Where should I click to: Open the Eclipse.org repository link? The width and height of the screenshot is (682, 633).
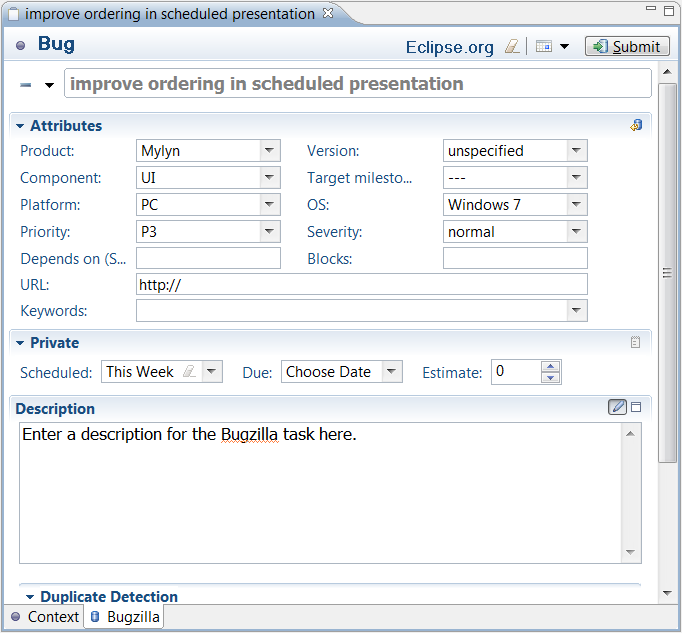pyautogui.click(x=449, y=47)
